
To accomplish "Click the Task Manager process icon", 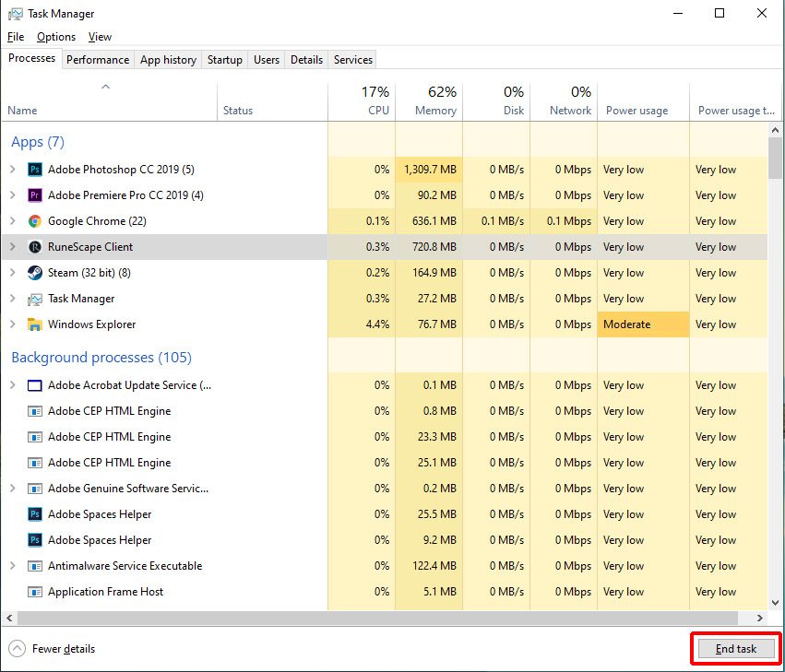I will pyautogui.click(x=34, y=299).
